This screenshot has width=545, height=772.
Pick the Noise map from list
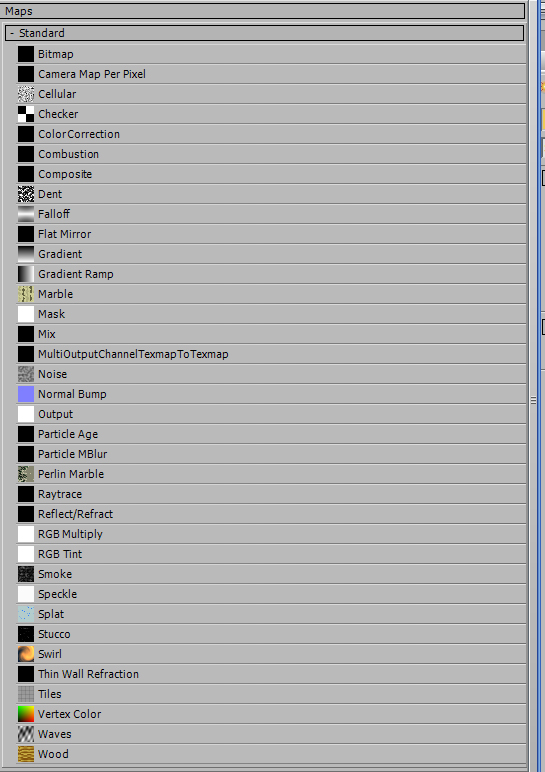point(271,374)
